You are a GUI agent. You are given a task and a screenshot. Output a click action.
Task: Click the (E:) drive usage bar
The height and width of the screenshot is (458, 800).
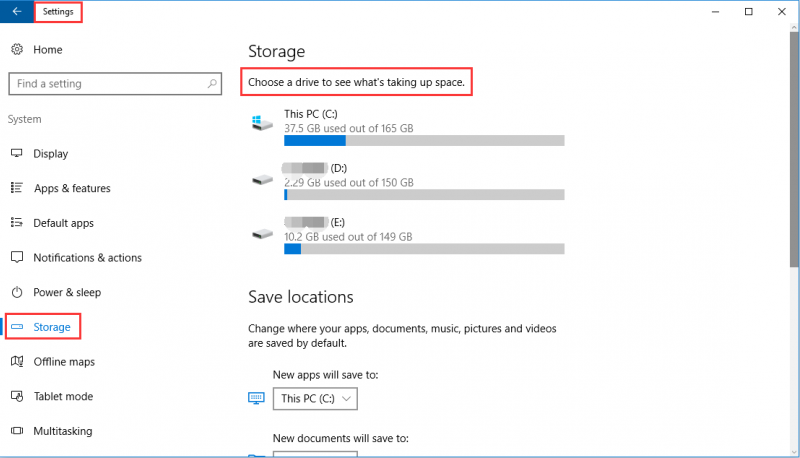click(424, 249)
